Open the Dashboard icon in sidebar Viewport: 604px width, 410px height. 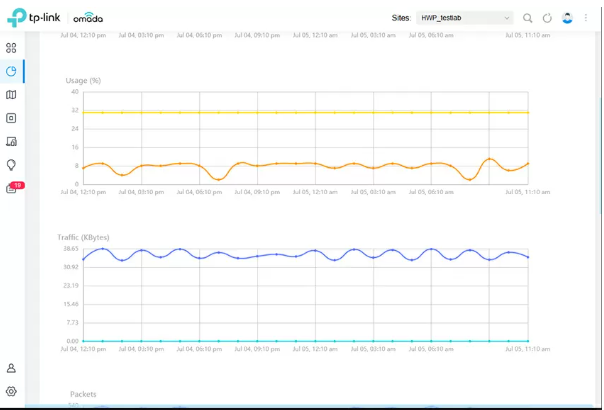pyautogui.click(x=11, y=47)
